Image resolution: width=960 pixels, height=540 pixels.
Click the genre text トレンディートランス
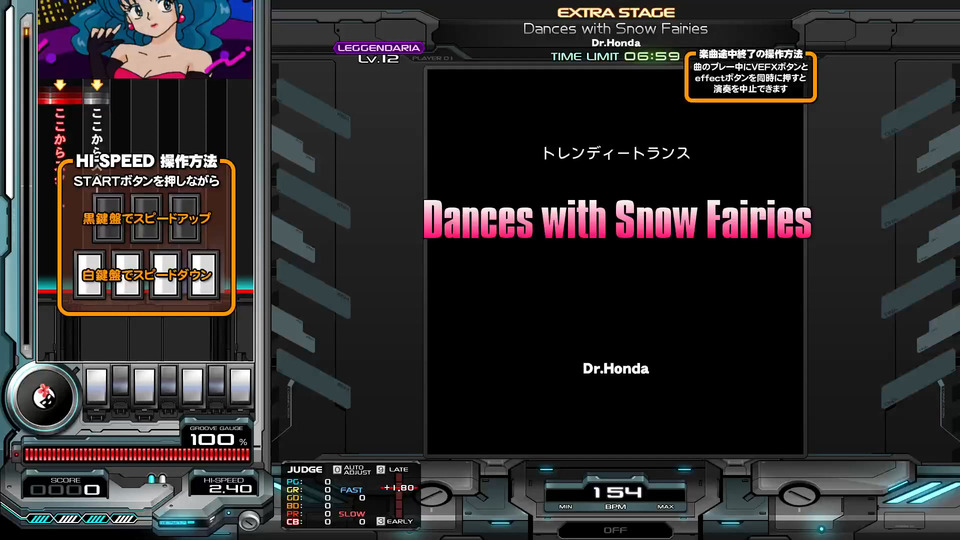616,153
